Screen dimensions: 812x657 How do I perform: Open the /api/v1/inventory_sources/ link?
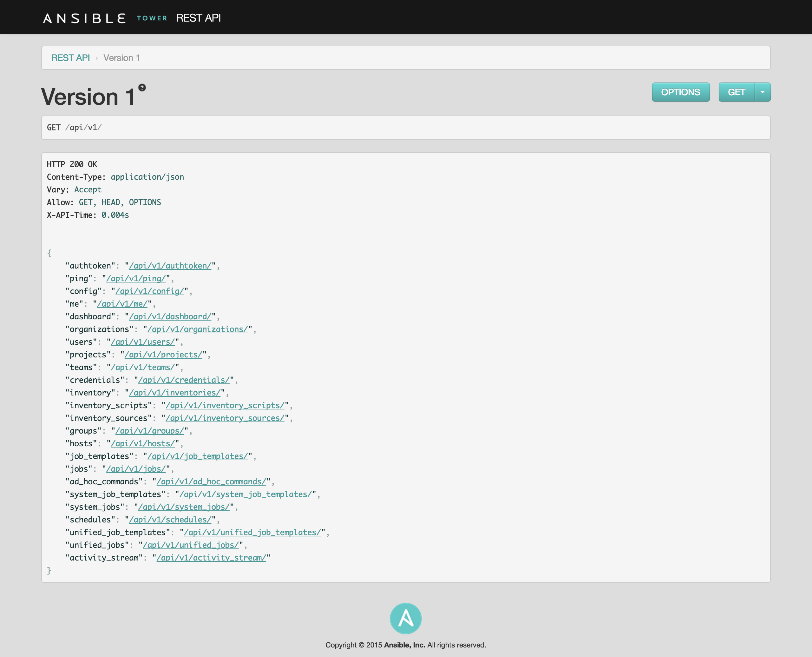pyautogui.click(x=225, y=418)
